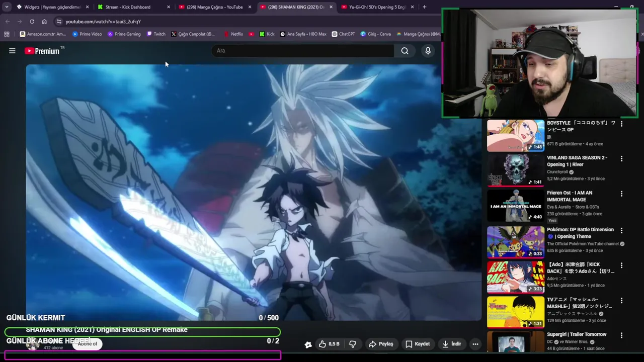
Task: Open BOYSTYLE One Piece OP thumbnail
Action: coord(516,135)
